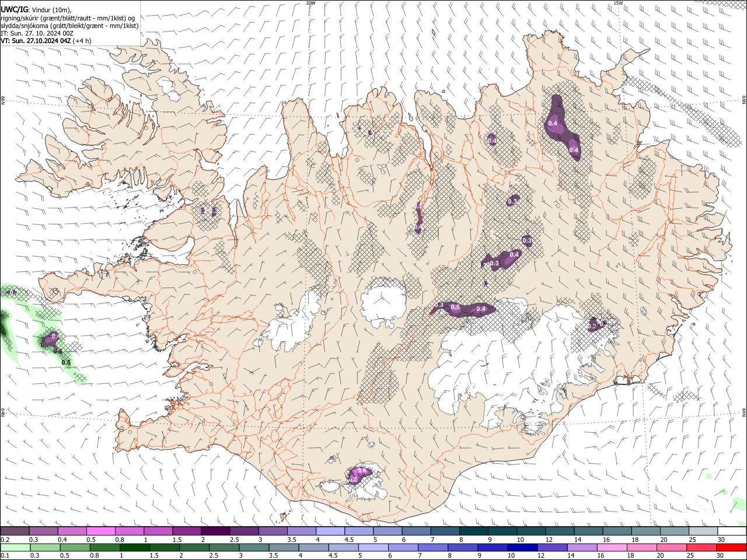Click the 0.2 value near the southeast glacier
Screen dimensions: 747x560
pyautogui.click(x=592, y=326)
